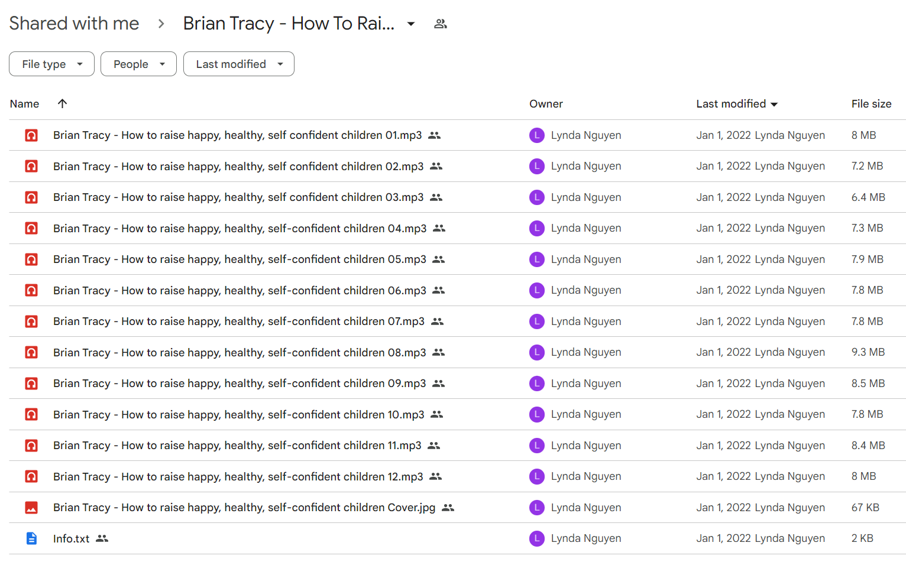Open the File type filter dropdown

click(x=51, y=64)
